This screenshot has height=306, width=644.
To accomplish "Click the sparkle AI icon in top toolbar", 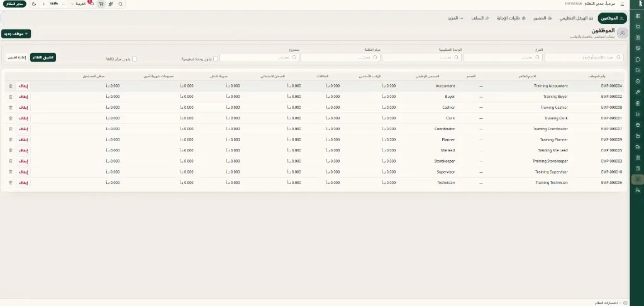I will click(111, 4).
